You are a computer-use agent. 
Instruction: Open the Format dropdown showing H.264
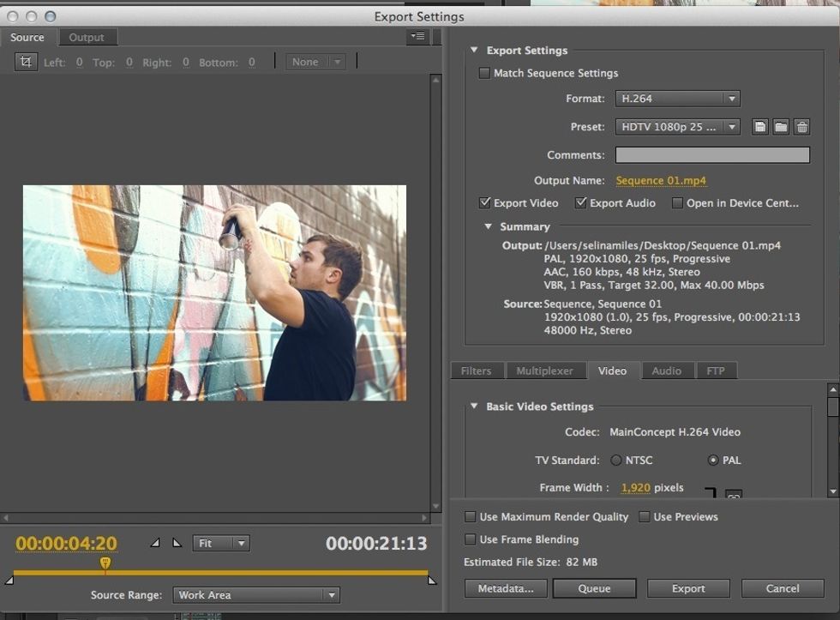[677, 98]
